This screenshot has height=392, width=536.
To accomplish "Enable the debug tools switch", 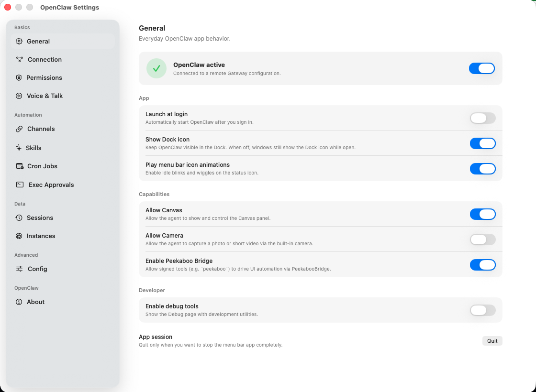I will [483, 310].
